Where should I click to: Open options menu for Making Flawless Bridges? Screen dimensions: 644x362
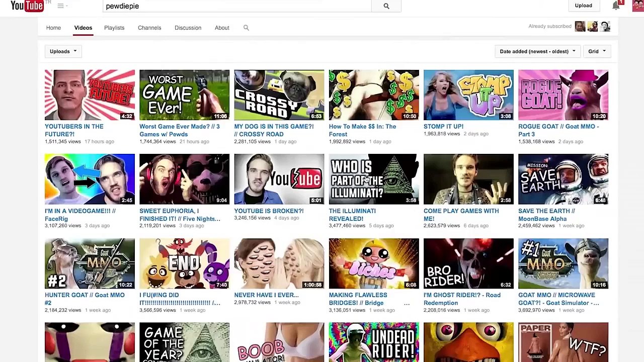coord(407,303)
